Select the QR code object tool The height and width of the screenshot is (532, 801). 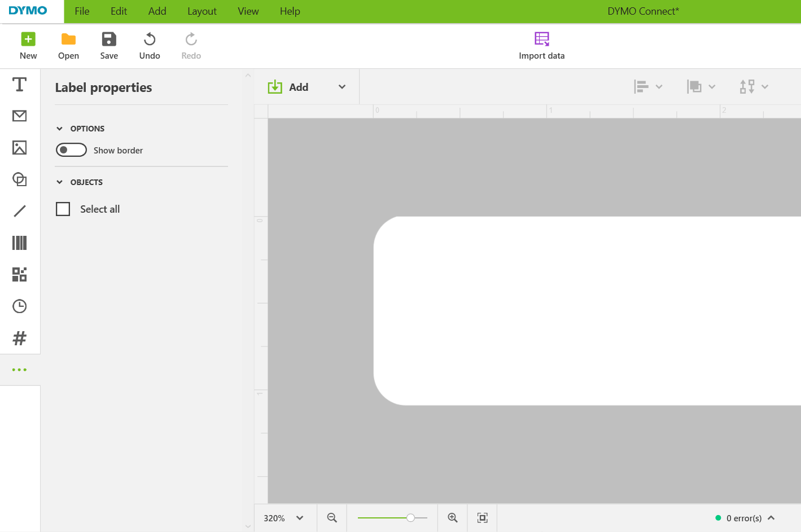click(20, 275)
